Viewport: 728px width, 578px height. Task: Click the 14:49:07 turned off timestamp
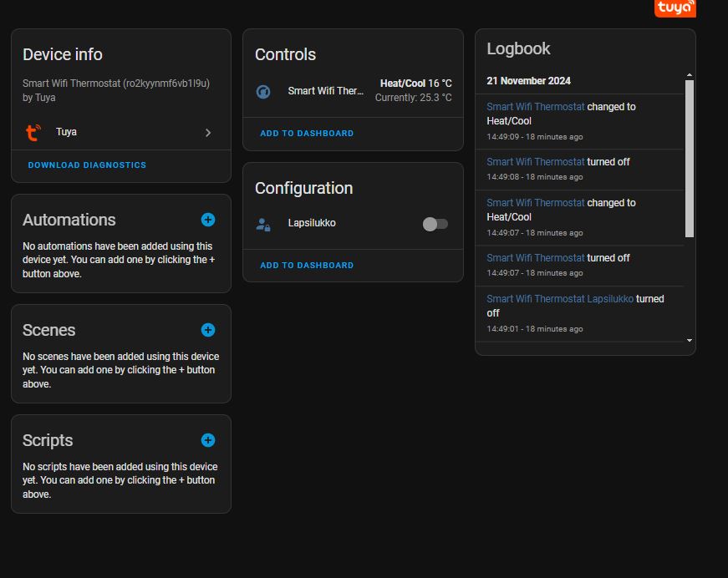click(534, 273)
